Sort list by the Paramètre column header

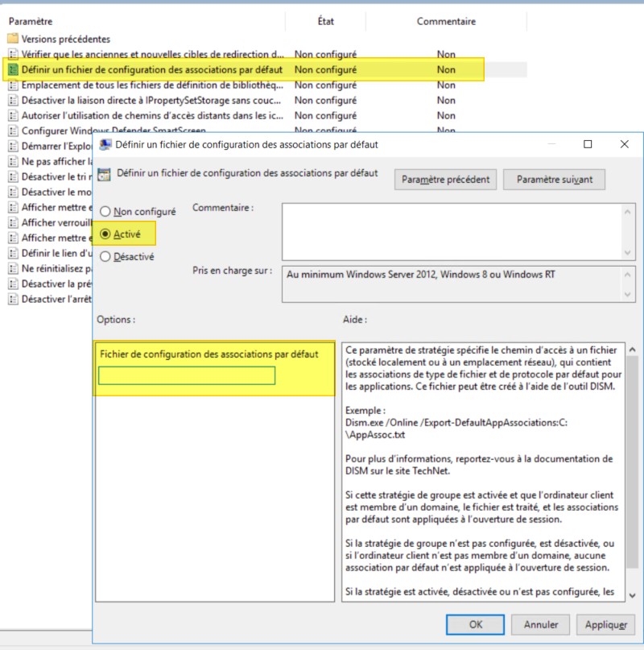click(146, 21)
